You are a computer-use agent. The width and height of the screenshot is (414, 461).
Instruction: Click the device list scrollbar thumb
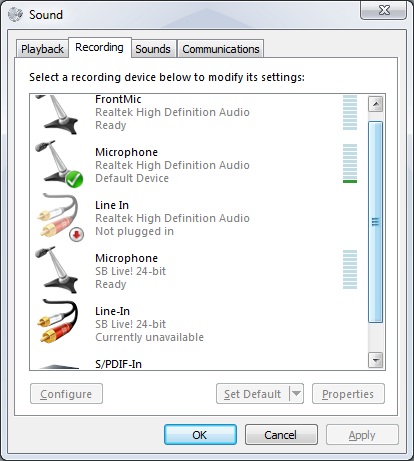pyautogui.click(x=376, y=222)
